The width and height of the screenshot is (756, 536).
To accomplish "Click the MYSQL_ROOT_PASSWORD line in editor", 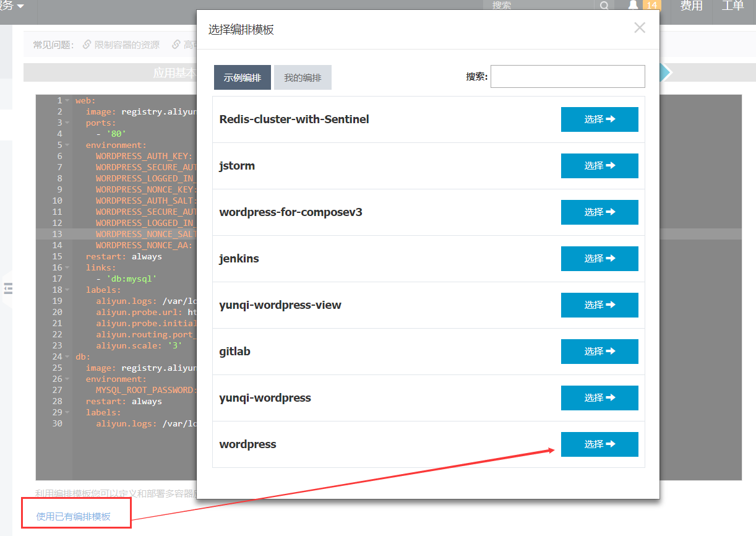I will click(146, 390).
